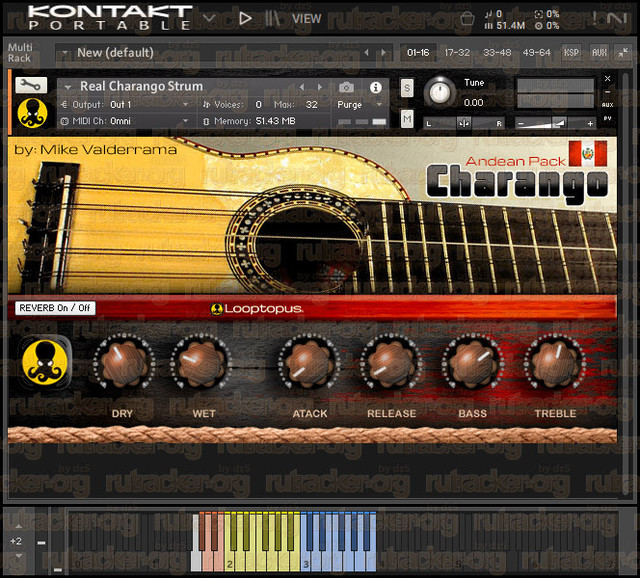Viewport: 640px width, 578px height.
Task: Minimize rack view with the arrows icon
Action: pos(623,52)
